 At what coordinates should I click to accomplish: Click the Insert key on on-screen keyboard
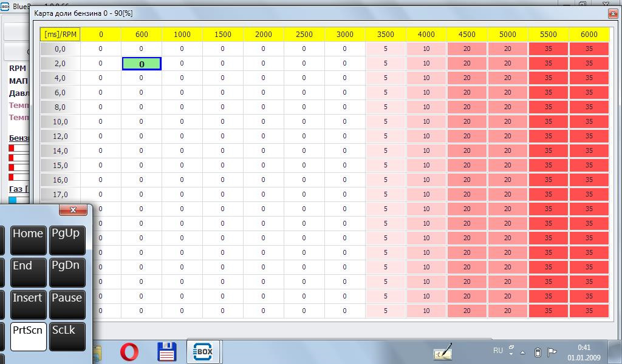pos(28,305)
